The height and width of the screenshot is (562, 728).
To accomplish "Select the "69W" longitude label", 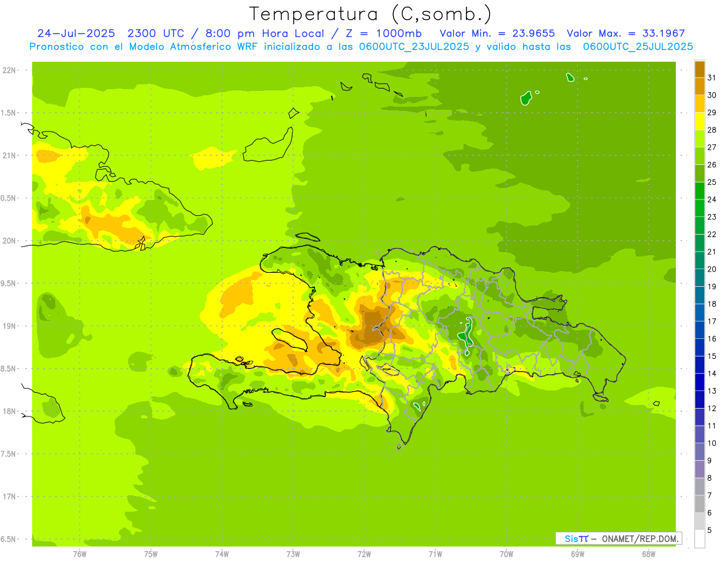I will (x=578, y=554).
